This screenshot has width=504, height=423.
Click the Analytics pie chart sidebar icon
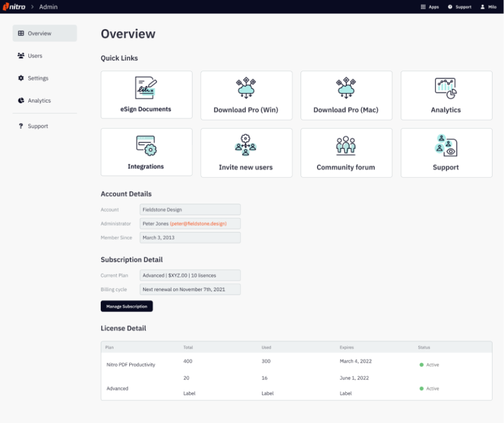(21, 100)
